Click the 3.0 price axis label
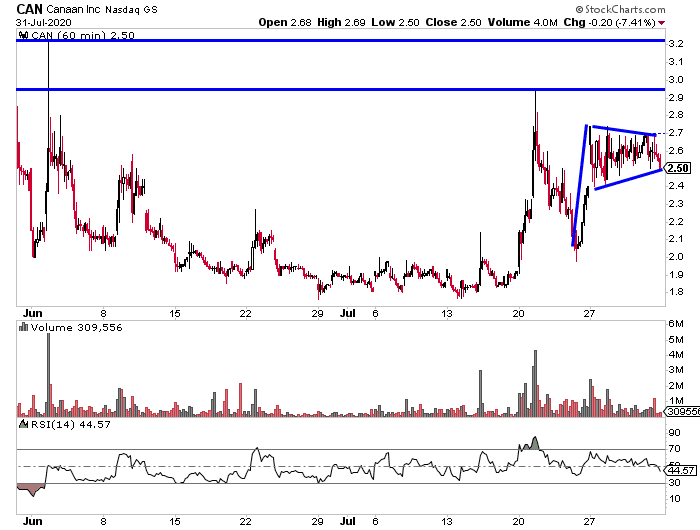The height and width of the screenshot is (530, 700). pos(676,79)
